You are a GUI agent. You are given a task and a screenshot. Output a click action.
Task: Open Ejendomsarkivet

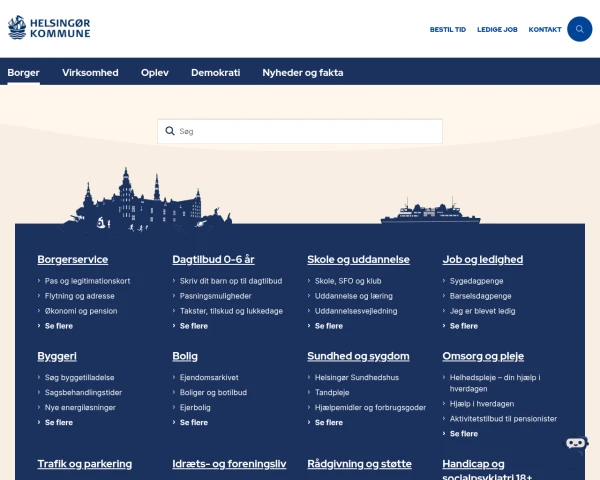click(x=209, y=377)
